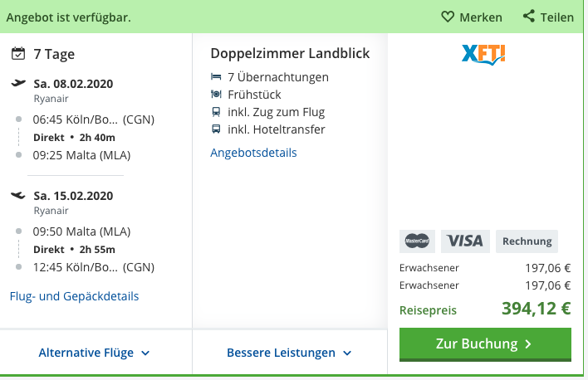This screenshot has height=380, width=588.
Task: Click the Rechnung payment option badge
Action: [x=527, y=241]
